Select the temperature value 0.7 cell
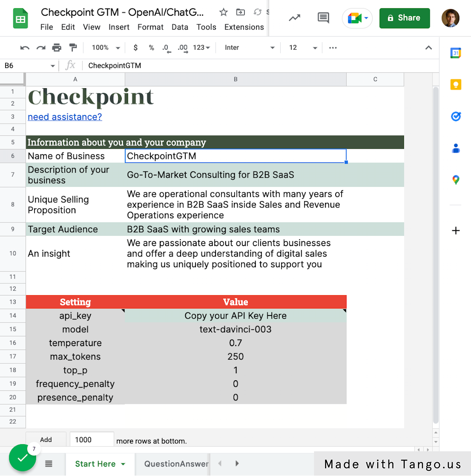The width and height of the screenshot is (471, 476). click(x=235, y=343)
